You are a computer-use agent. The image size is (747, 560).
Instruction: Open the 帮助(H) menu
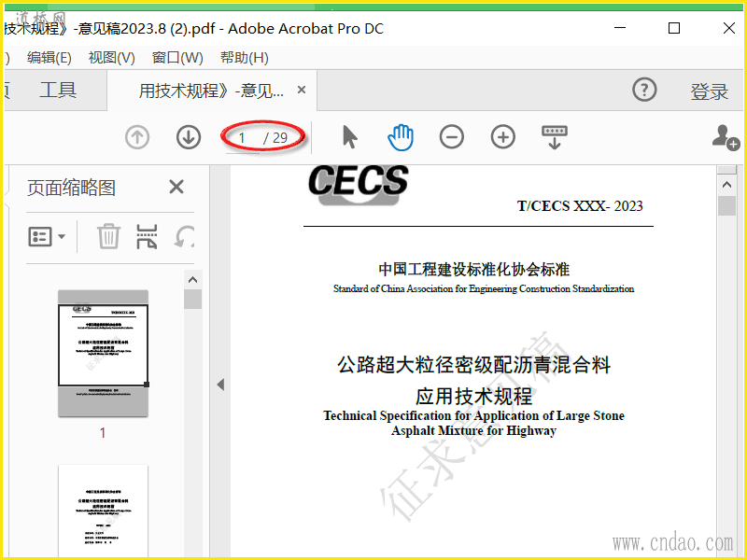(x=245, y=58)
